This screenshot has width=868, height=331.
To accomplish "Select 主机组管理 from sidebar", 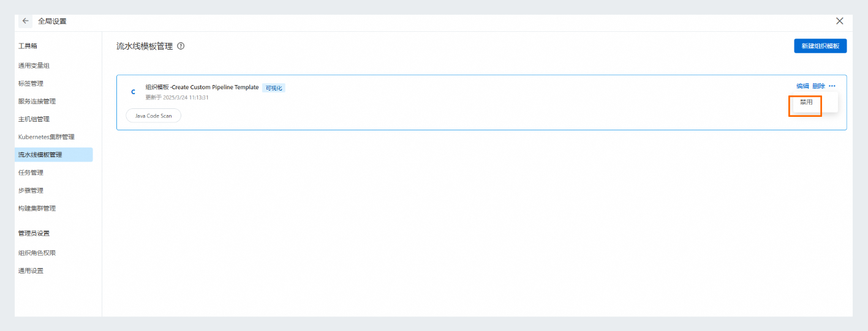I will 34,119.
